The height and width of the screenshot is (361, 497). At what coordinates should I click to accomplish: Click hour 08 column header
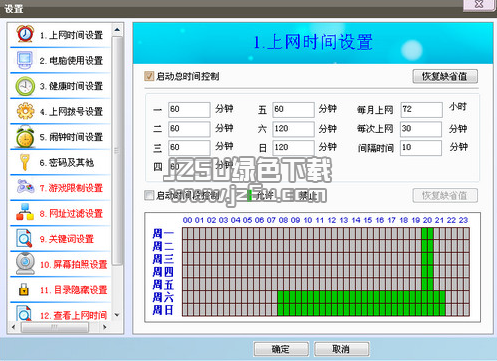click(283, 220)
